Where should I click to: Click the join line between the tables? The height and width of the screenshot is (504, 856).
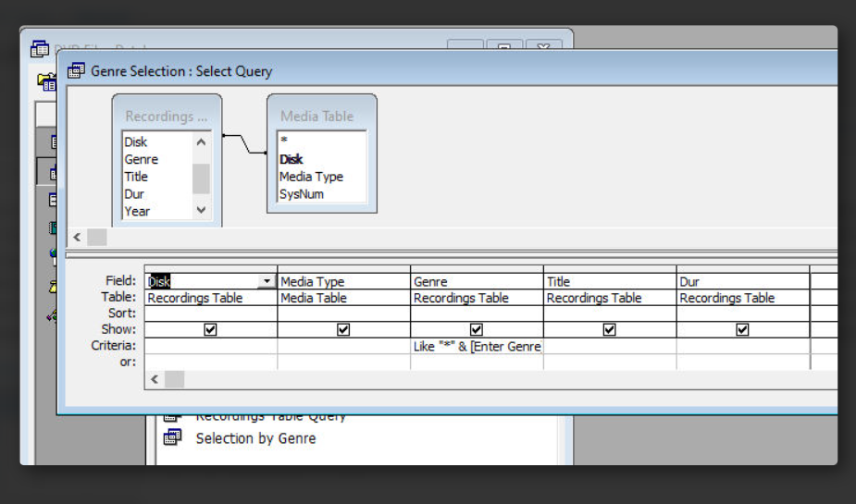point(244,144)
